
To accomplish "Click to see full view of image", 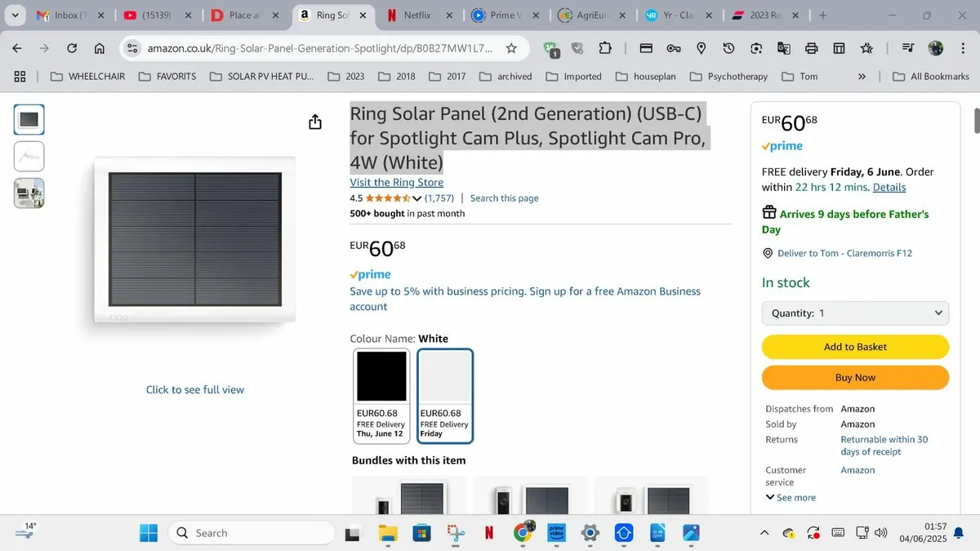I will (x=195, y=389).
